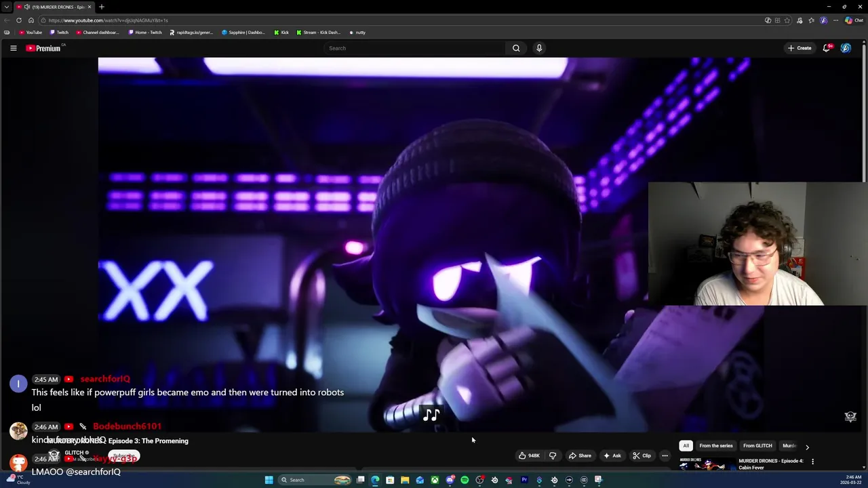This screenshot has height=488, width=868.
Task: Open YouTube bookmark in favorites bar
Action: click(31, 33)
